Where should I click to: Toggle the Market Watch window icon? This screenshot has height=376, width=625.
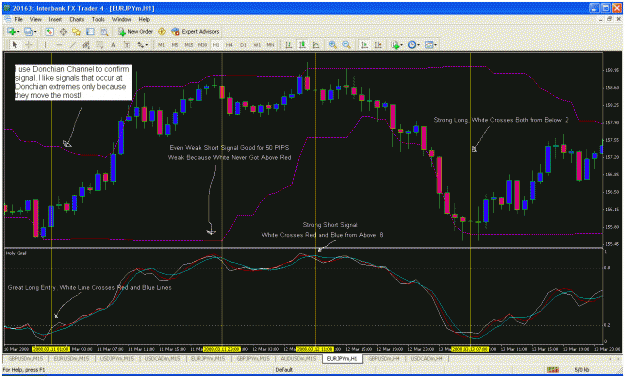(49, 31)
